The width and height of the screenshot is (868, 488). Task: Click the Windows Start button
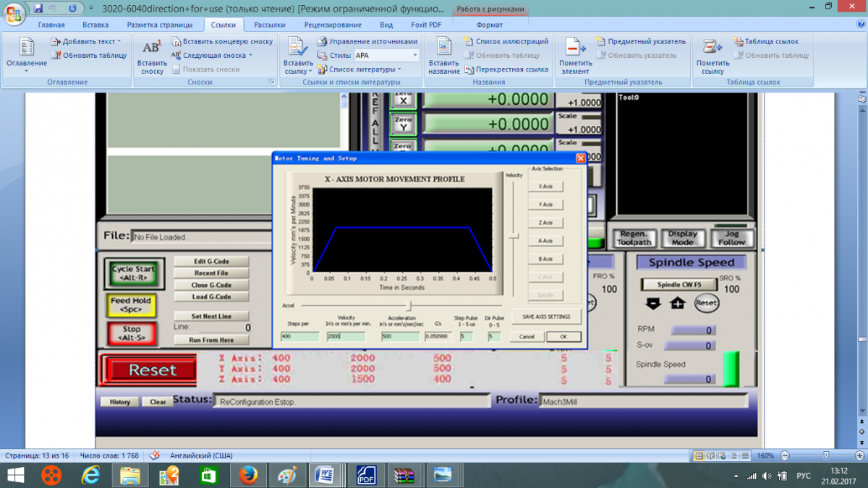coord(14,475)
